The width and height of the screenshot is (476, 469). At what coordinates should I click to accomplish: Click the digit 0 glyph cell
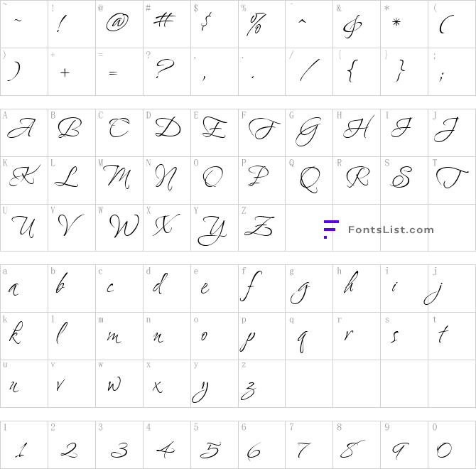[452, 445]
